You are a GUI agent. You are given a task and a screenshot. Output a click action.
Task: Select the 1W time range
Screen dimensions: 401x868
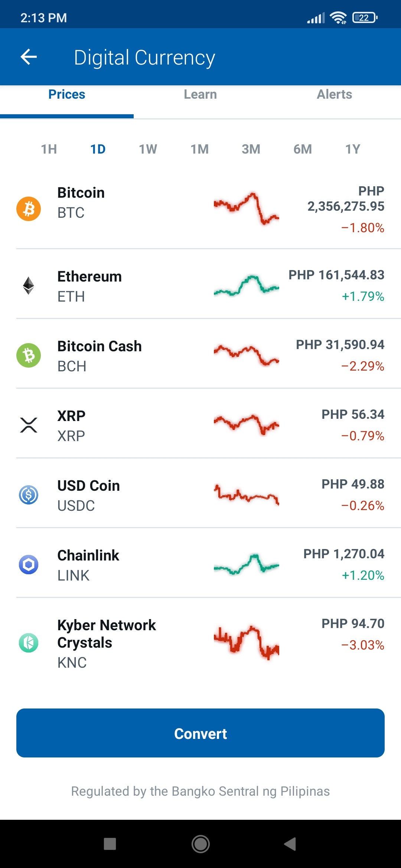tap(148, 149)
